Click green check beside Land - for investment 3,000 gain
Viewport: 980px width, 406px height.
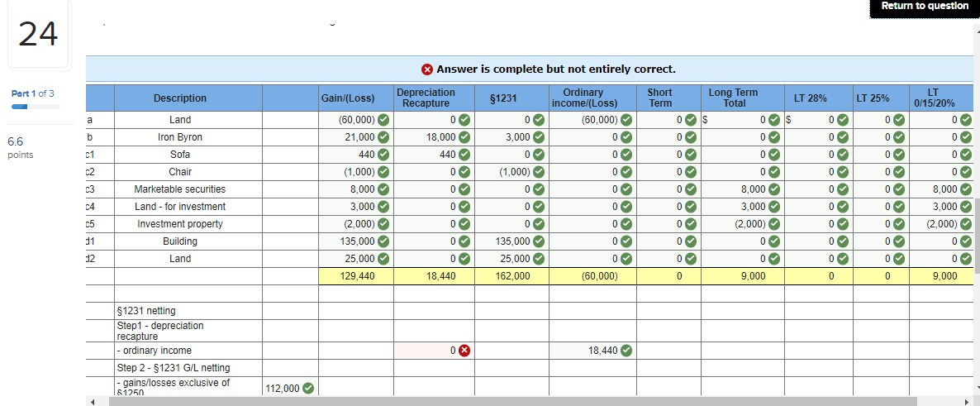383,207
